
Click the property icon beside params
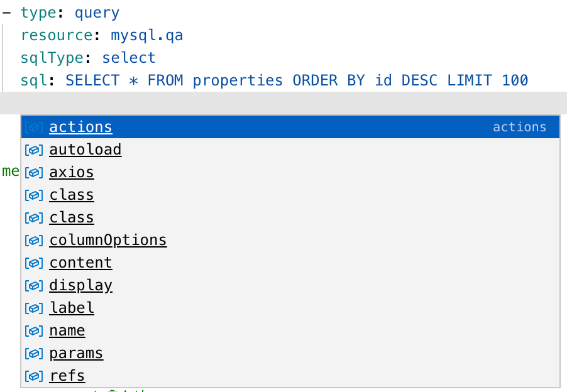pyautogui.click(x=34, y=353)
